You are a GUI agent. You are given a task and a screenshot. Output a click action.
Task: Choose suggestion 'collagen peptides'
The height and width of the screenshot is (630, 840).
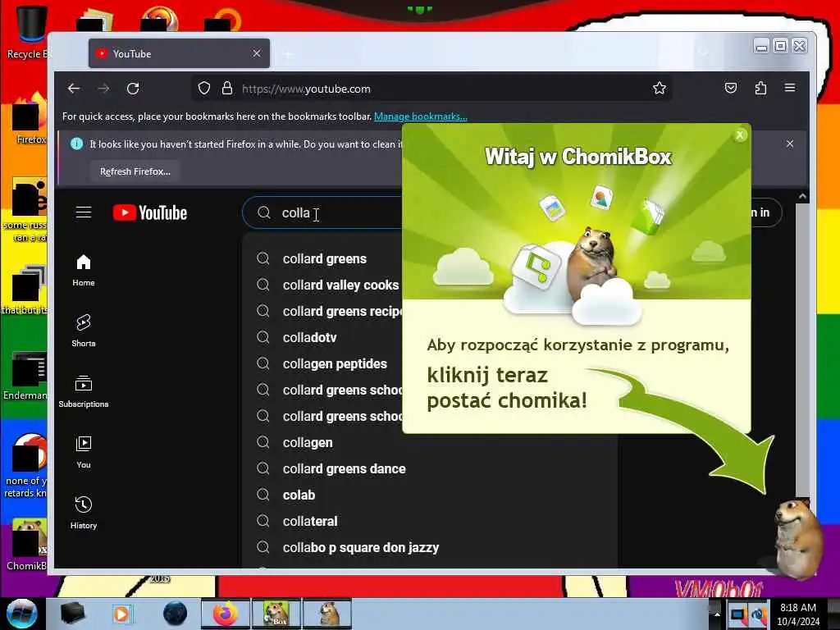335,363
